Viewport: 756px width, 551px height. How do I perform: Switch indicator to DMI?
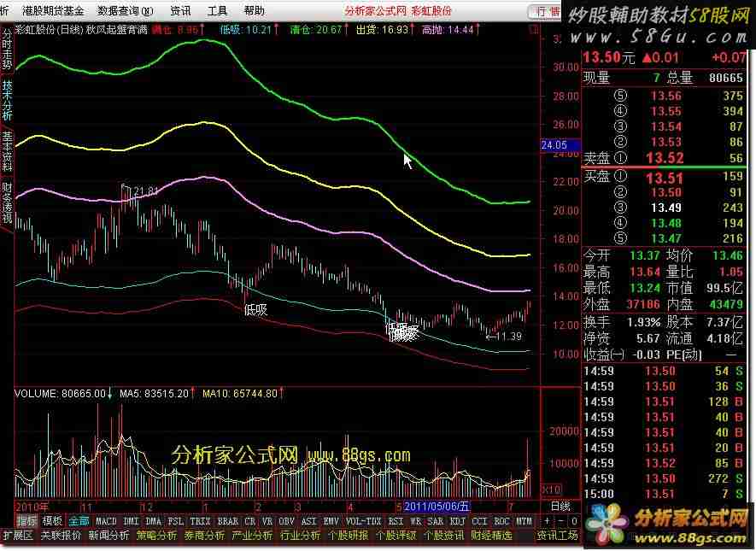point(132,521)
